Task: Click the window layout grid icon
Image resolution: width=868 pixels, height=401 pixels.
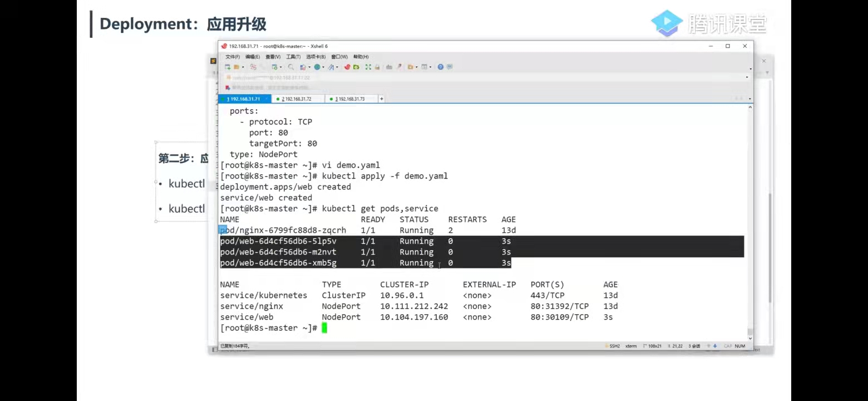Action: click(425, 67)
